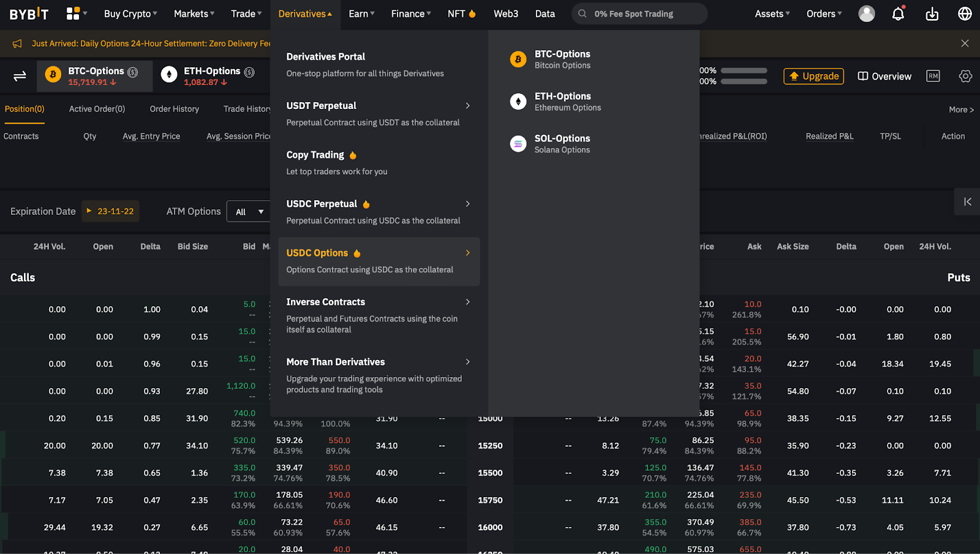Click the 16000 strike price row
Screen dimensions: 980x554
tap(490, 527)
